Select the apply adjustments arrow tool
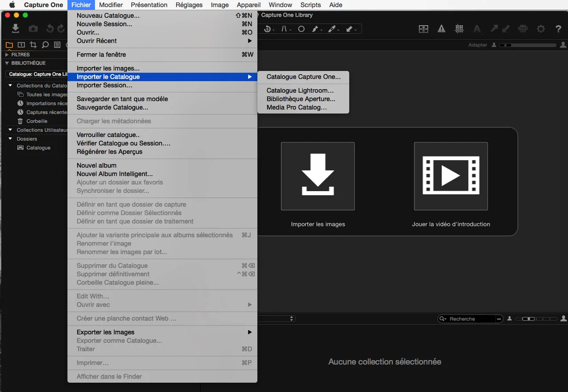 [x=351, y=29]
